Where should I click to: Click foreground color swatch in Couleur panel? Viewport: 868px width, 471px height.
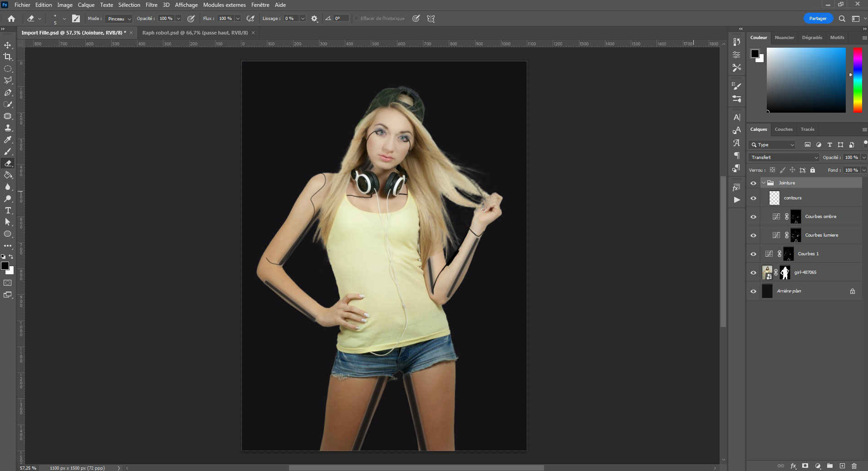click(755, 54)
